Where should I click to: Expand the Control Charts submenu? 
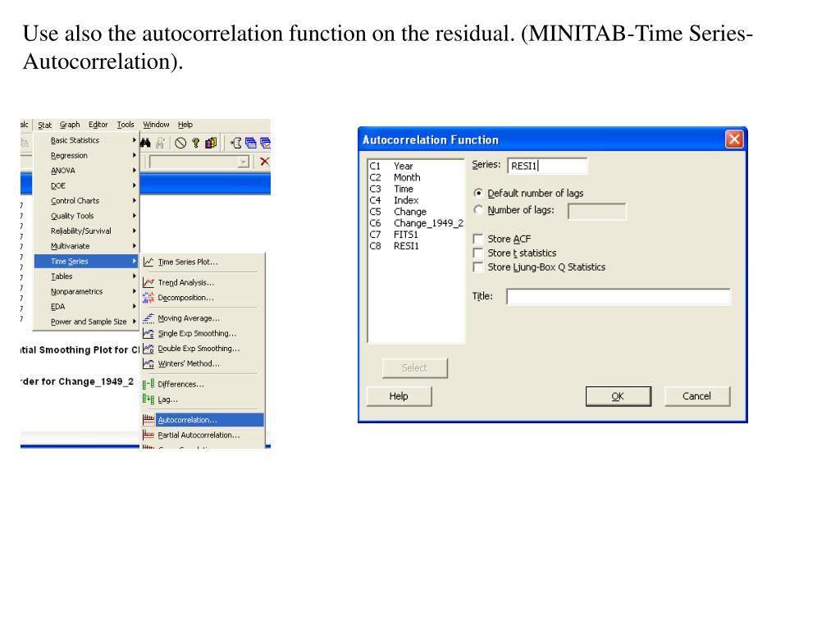[x=85, y=201]
